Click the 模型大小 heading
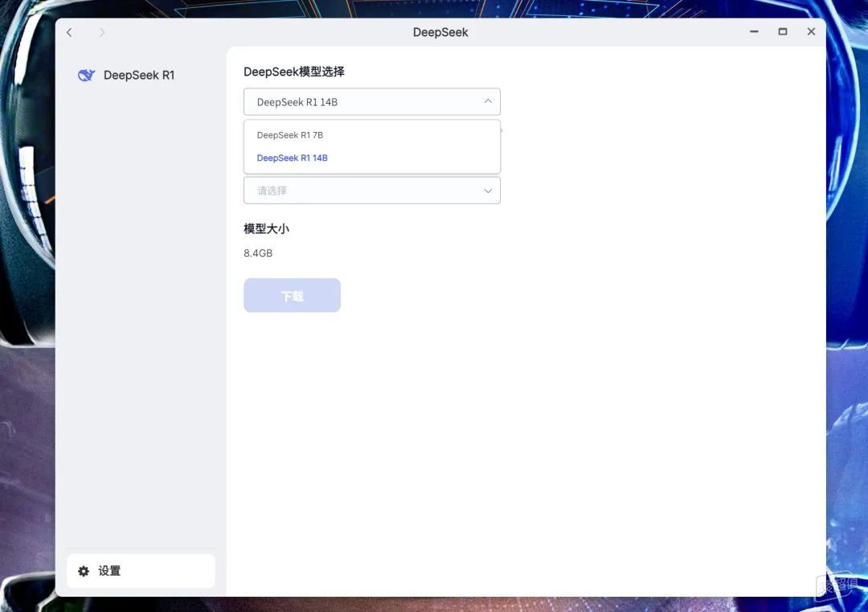The height and width of the screenshot is (612, 868). click(266, 228)
